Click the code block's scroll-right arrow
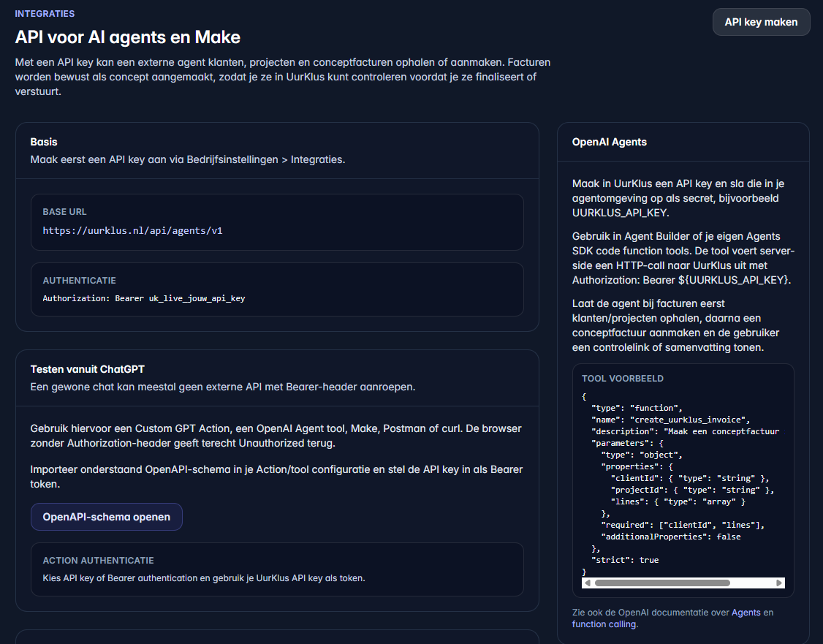The image size is (823, 644). [779, 583]
